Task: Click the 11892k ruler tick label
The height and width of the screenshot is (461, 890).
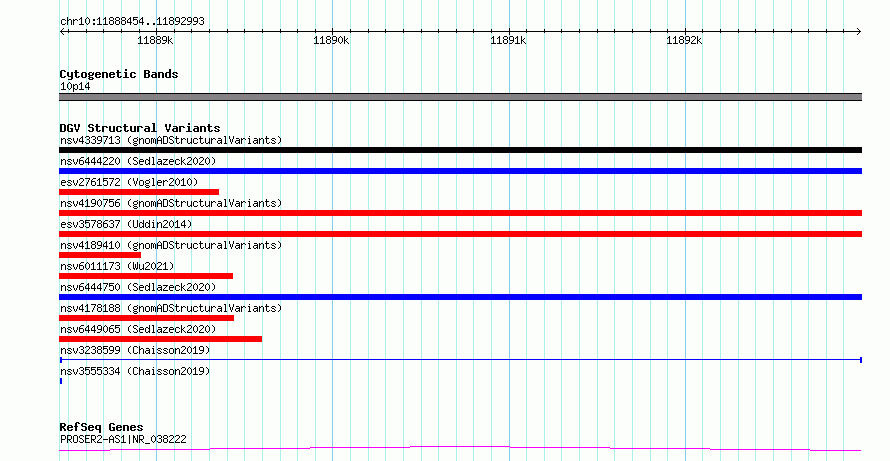Action: 684,40
